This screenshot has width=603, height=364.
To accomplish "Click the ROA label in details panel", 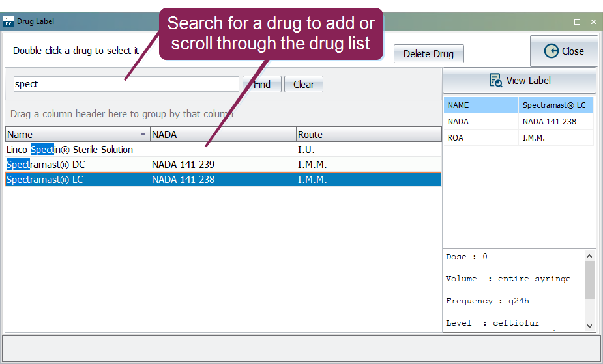I will 455,138.
